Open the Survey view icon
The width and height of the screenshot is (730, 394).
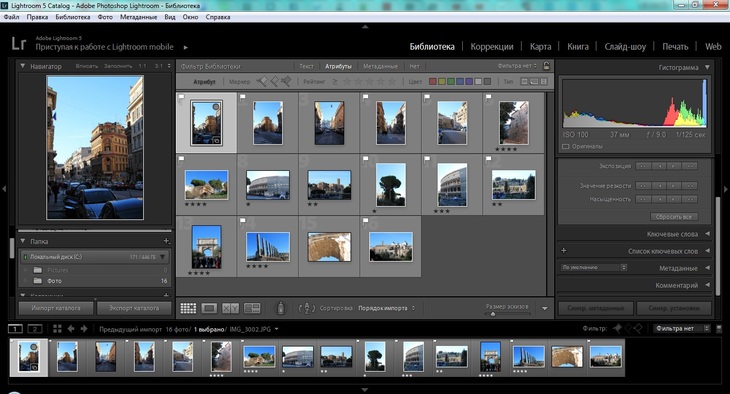pyautogui.click(x=252, y=308)
